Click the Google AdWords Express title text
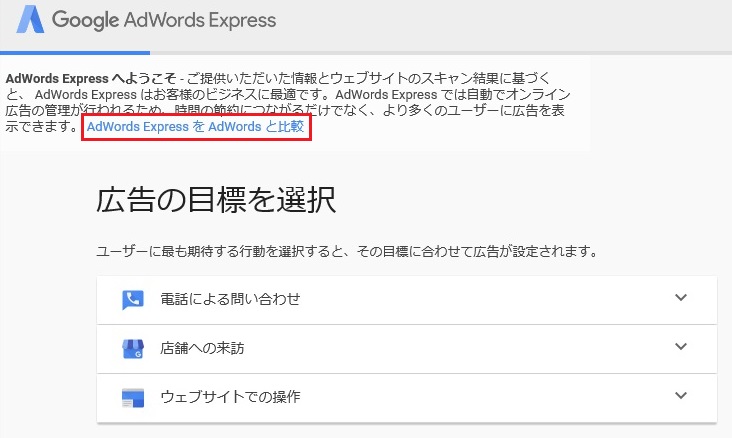This screenshot has width=732, height=438. tap(164, 21)
